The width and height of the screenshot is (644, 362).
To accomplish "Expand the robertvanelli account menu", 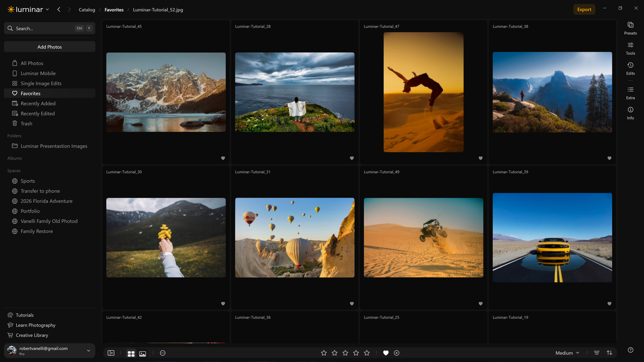I will point(88,350).
